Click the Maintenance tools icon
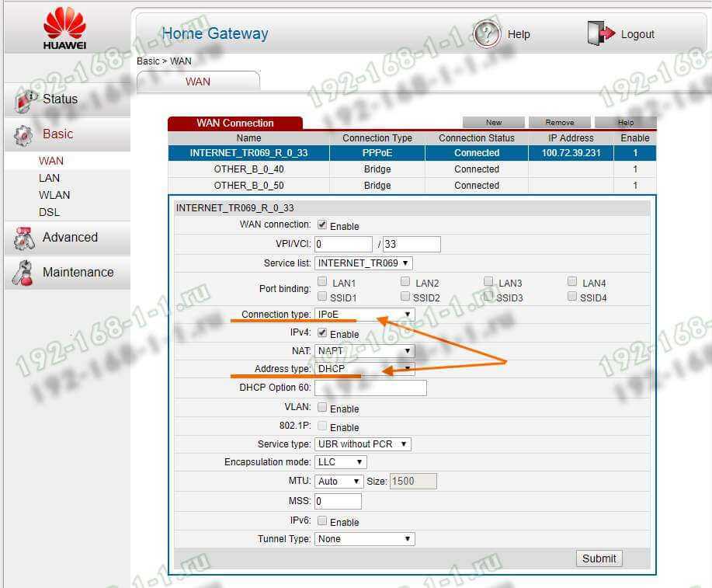The width and height of the screenshot is (712, 588). 24,273
